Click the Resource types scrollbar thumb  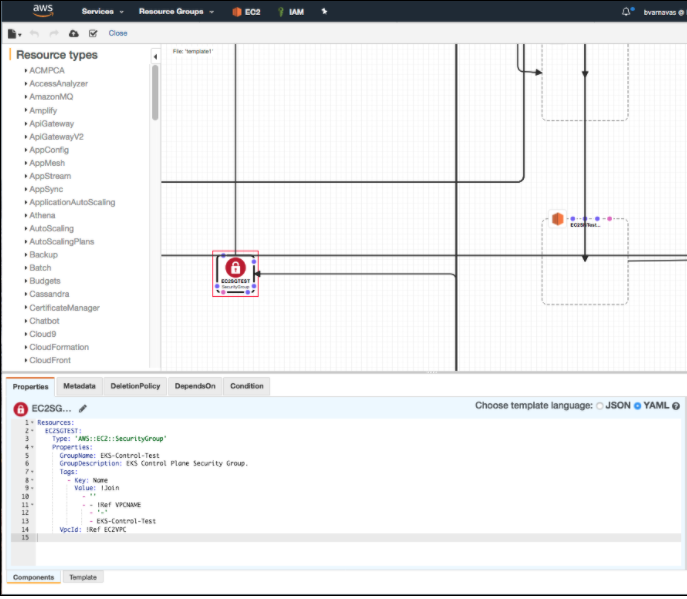(155, 92)
